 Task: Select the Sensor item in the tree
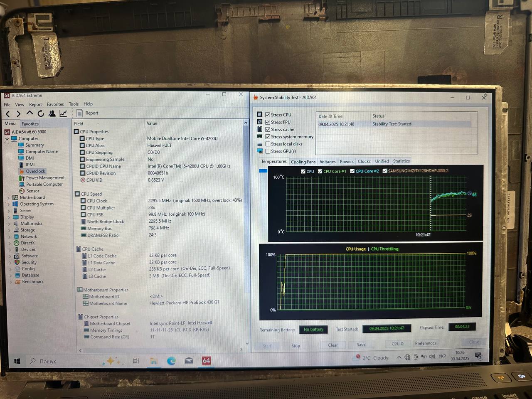point(32,191)
